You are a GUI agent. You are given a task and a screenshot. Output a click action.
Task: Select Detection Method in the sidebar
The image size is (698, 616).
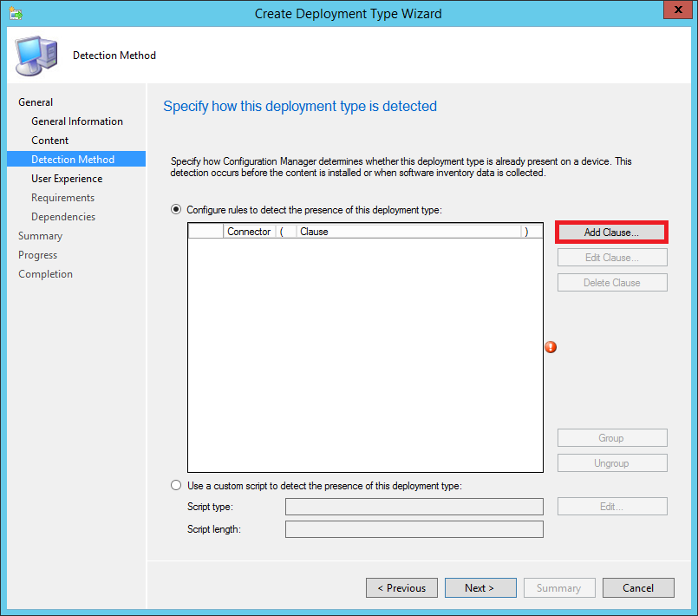[73, 160]
